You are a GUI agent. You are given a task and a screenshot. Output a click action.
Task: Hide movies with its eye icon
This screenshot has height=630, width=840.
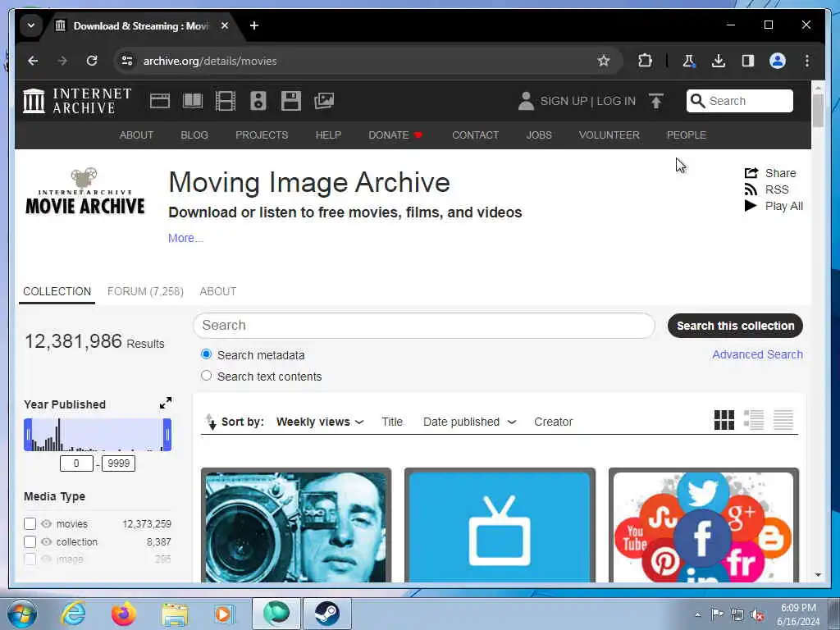coord(47,523)
